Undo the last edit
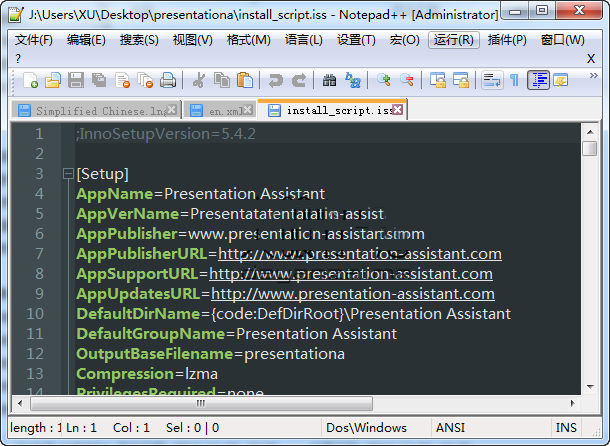The height and width of the screenshot is (446, 610). tap(276, 80)
